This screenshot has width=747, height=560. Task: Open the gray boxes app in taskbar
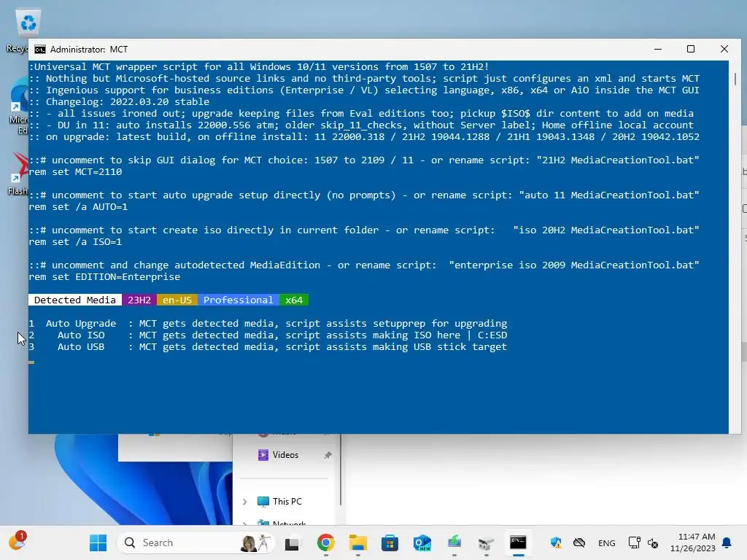point(486,542)
